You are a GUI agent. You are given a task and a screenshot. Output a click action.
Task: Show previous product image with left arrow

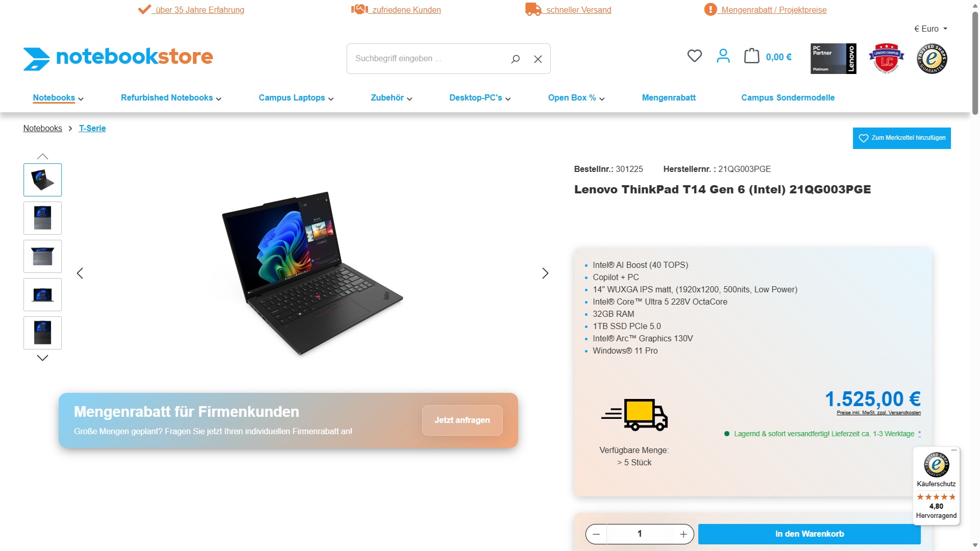(80, 273)
